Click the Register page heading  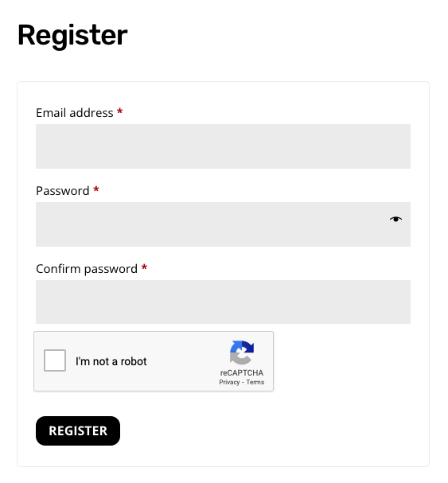pyautogui.click(x=72, y=36)
